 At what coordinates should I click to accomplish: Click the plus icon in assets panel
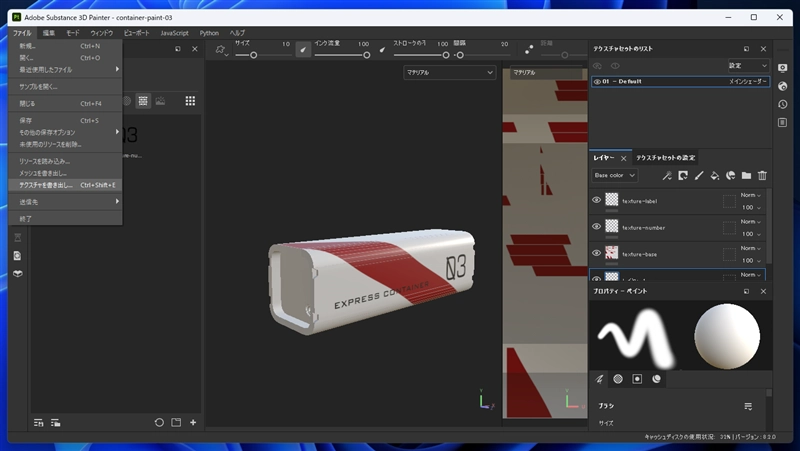pyautogui.click(x=193, y=422)
